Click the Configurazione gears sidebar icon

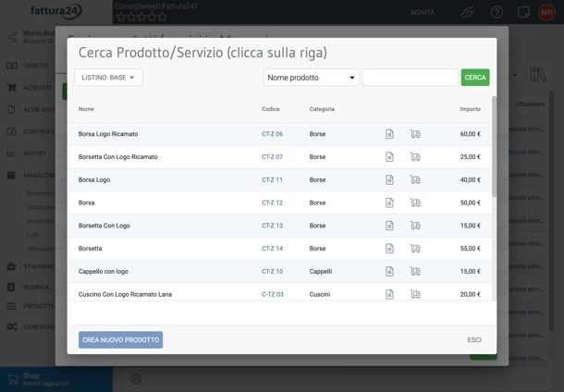tap(11, 326)
